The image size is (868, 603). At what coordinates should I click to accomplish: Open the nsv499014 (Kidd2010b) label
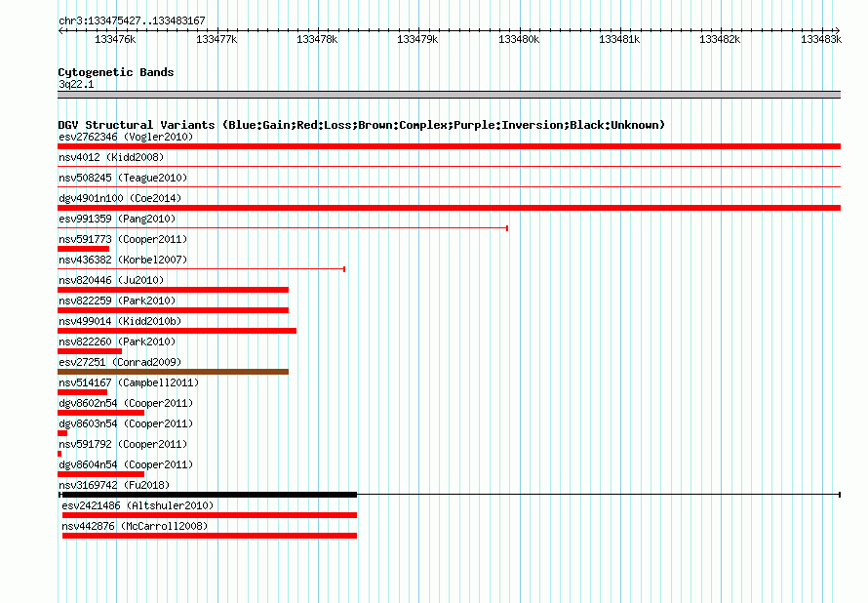click(120, 321)
